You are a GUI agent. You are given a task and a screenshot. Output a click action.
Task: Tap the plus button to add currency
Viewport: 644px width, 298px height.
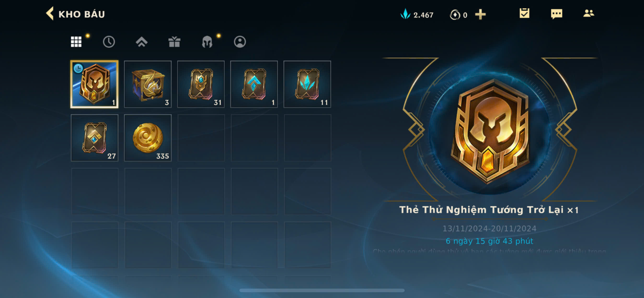tap(480, 15)
